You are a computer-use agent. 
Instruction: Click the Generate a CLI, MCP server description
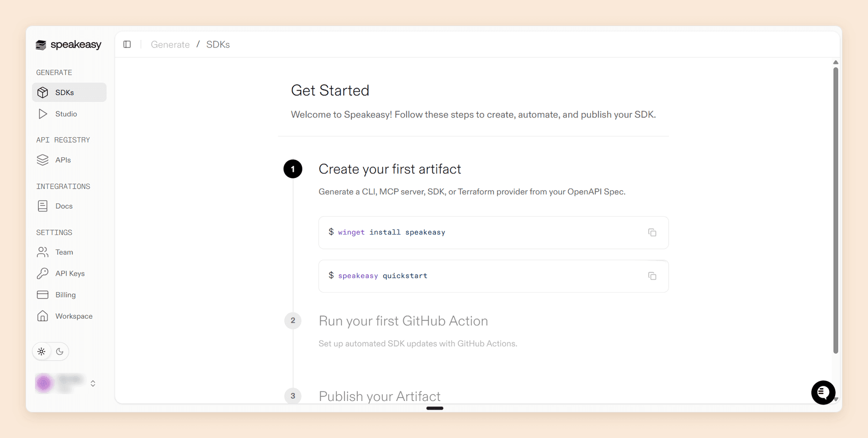point(472,192)
